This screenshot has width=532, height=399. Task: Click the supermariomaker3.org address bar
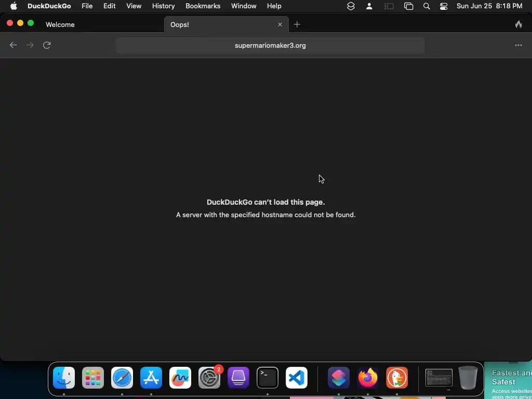[x=270, y=46]
